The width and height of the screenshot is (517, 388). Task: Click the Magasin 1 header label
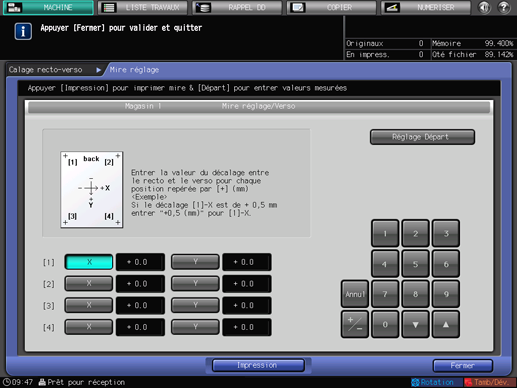click(x=143, y=106)
